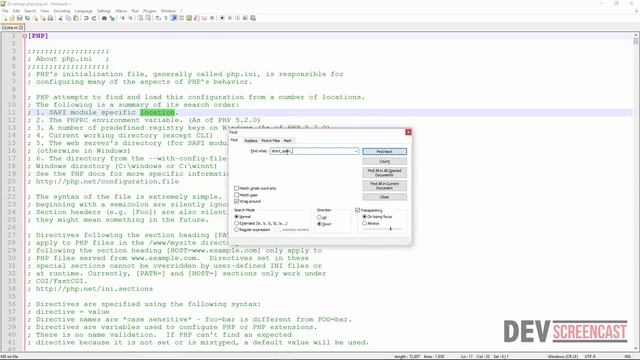The width and height of the screenshot is (640, 360).
Task: Click the Paste toolbar icon
Action: point(76,18)
